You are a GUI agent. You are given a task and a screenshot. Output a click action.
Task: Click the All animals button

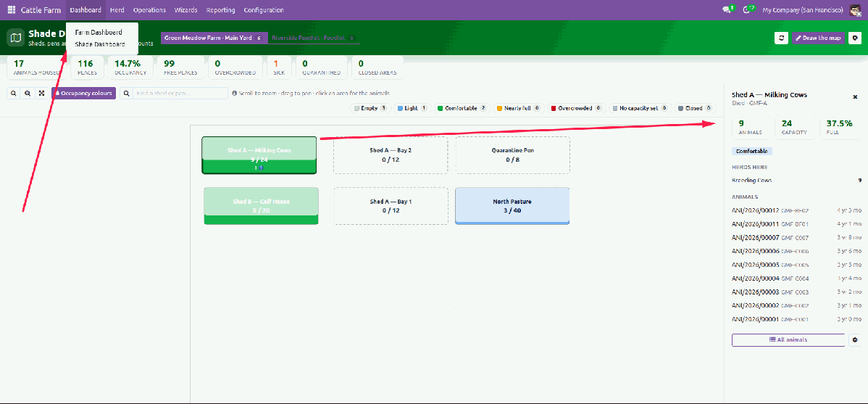788,339
